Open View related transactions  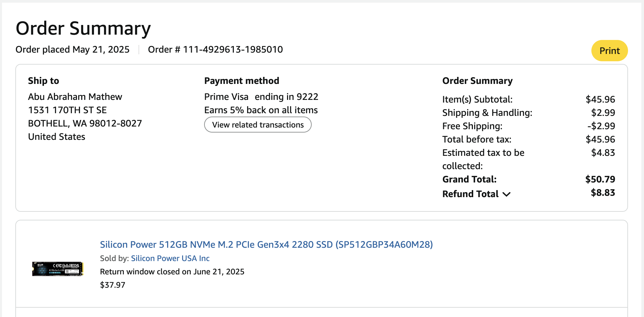tap(258, 125)
